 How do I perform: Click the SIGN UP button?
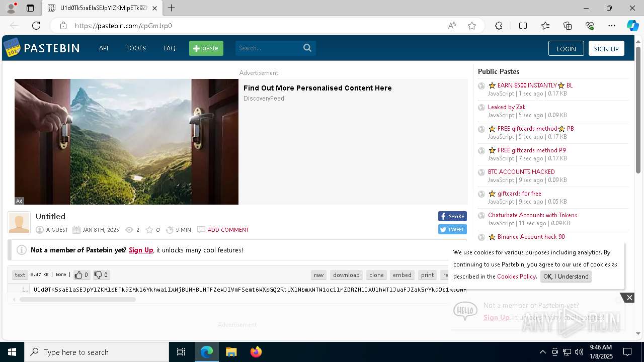pyautogui.click(x=606, y=48)
